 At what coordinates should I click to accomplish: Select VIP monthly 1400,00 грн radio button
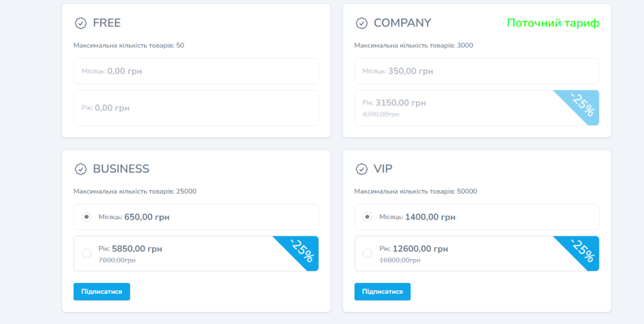[x=367, y=217]
